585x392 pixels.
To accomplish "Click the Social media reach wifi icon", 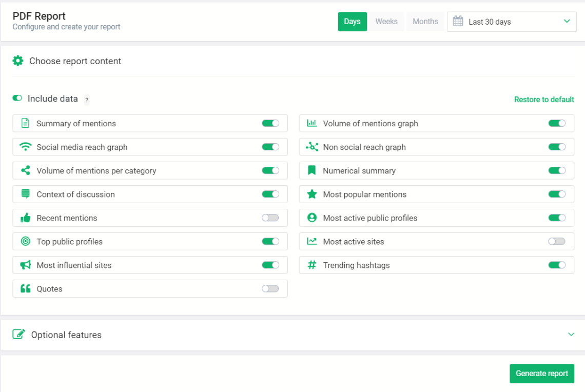I will pos(25,147).
